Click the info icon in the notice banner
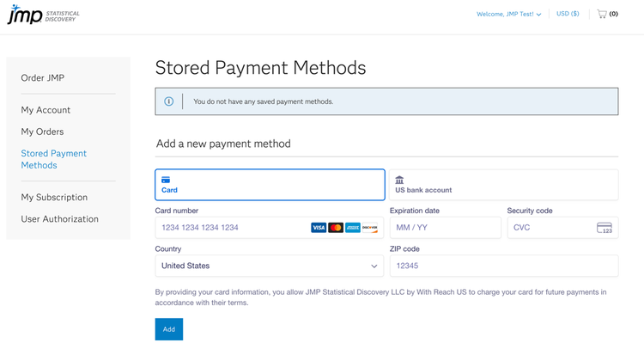Screen dimensions: 644x349 [x=169, y=101]
